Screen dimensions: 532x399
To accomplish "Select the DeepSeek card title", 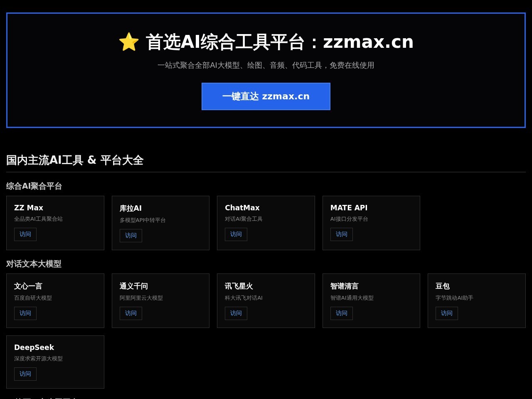I will coord(34,347).
